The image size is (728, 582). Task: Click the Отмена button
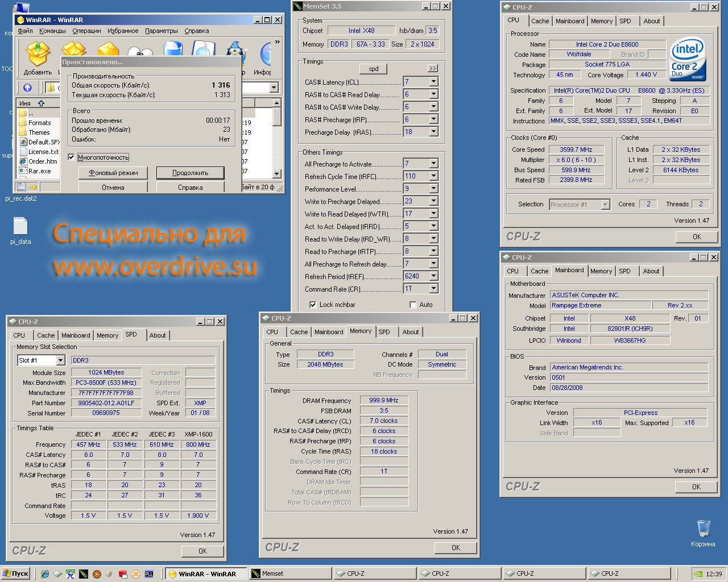tap(113, 188)
